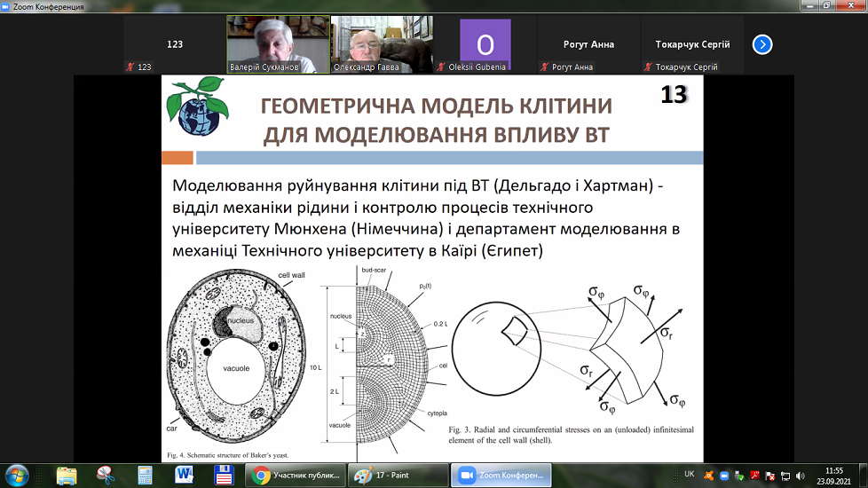Click the 'cell wall' label on the yeast diagram
868x488 pixels.
(x=291, y=275)
